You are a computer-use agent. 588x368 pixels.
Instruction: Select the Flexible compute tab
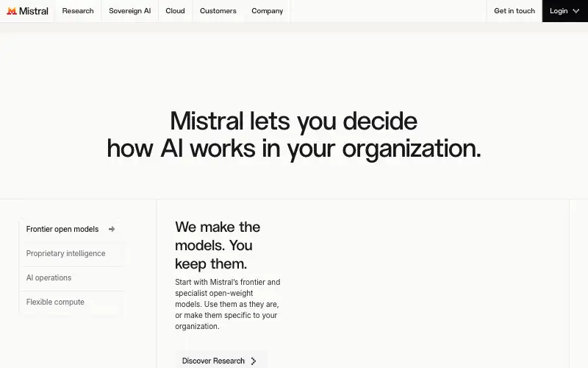tap(71, 302)
